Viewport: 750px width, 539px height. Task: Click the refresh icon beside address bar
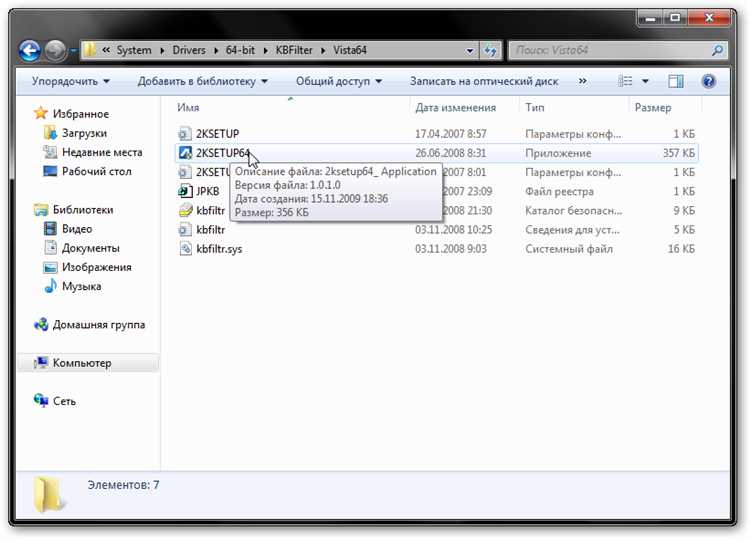491,49
